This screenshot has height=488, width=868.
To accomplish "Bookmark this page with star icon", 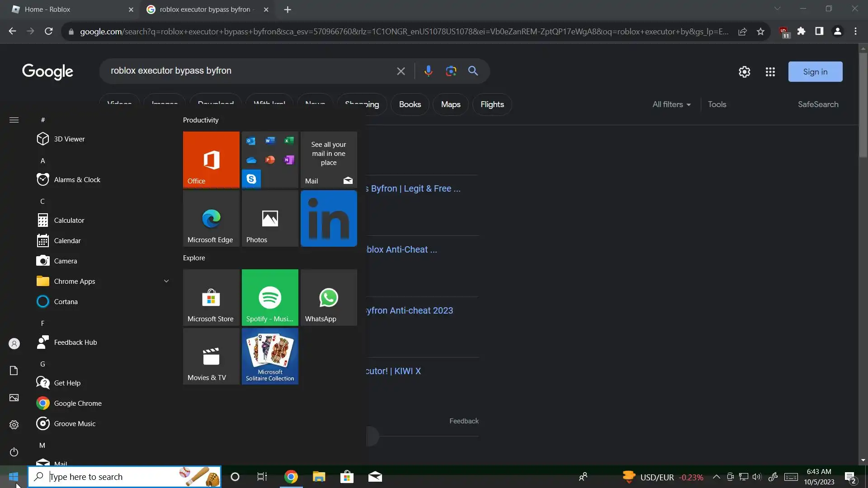I will coord(760,32).
